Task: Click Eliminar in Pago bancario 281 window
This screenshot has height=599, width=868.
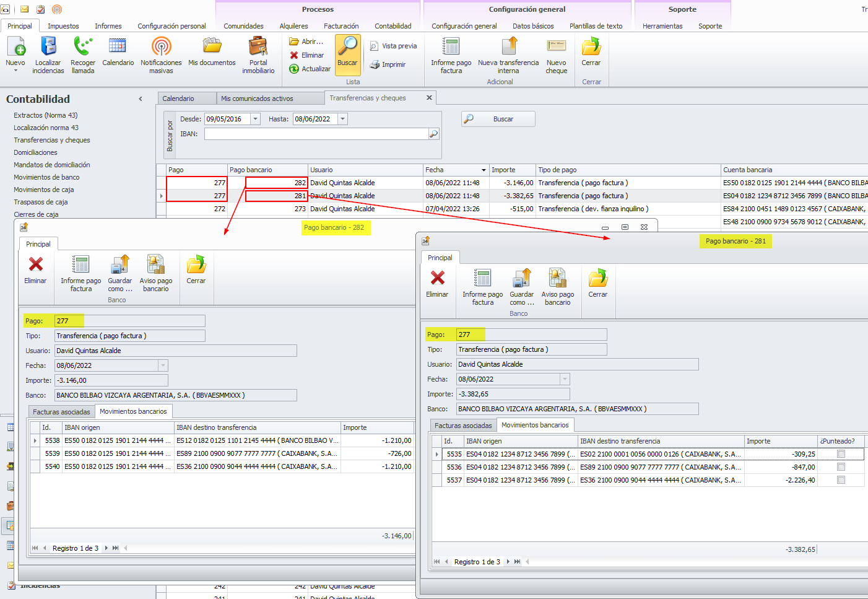Action: 438,283
